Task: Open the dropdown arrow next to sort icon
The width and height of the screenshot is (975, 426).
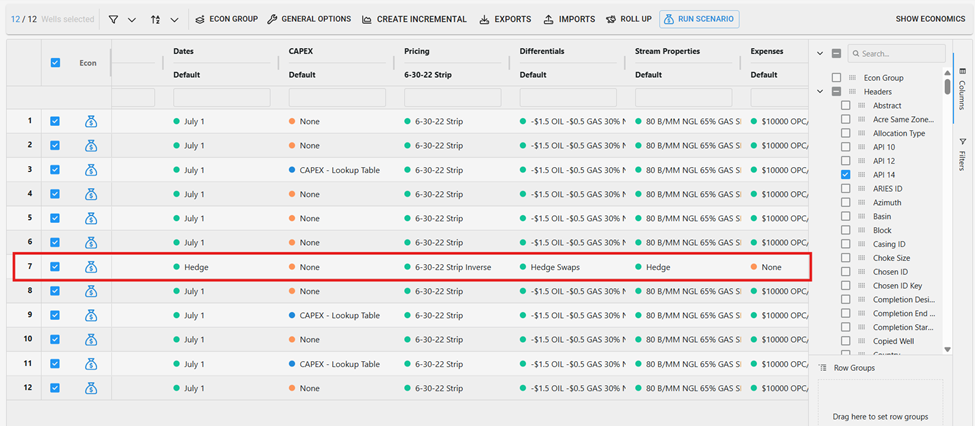Action: 175,19
